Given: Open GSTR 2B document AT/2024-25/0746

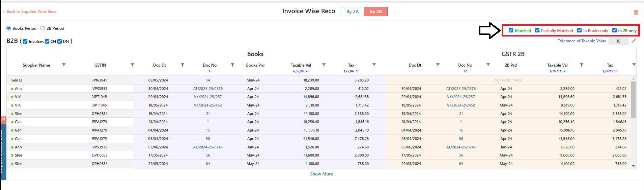Looking at the screenshot, I should [461, 147].
